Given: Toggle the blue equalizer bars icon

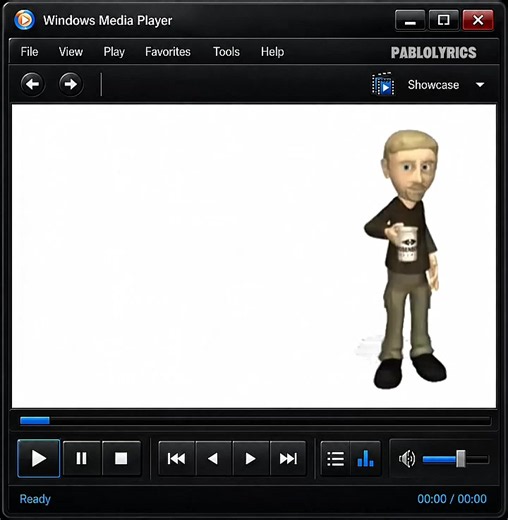Looking at the screenshot, I should click(x=366, y=459).
